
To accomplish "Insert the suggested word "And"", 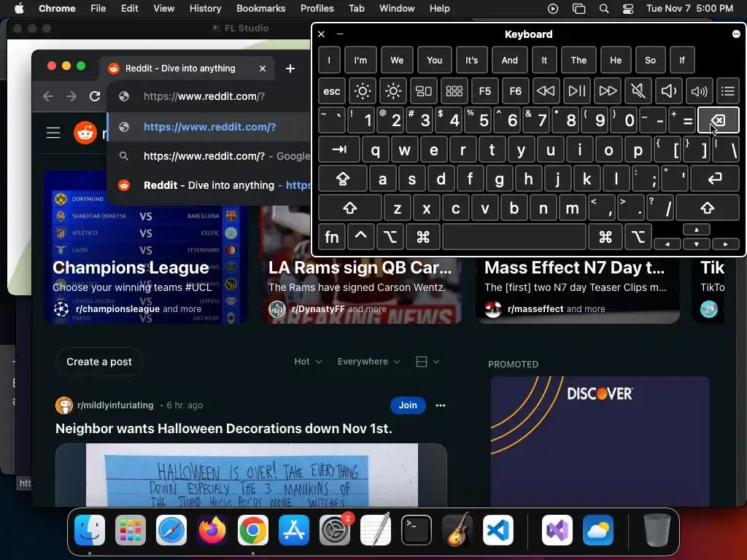I will [509, 60].
